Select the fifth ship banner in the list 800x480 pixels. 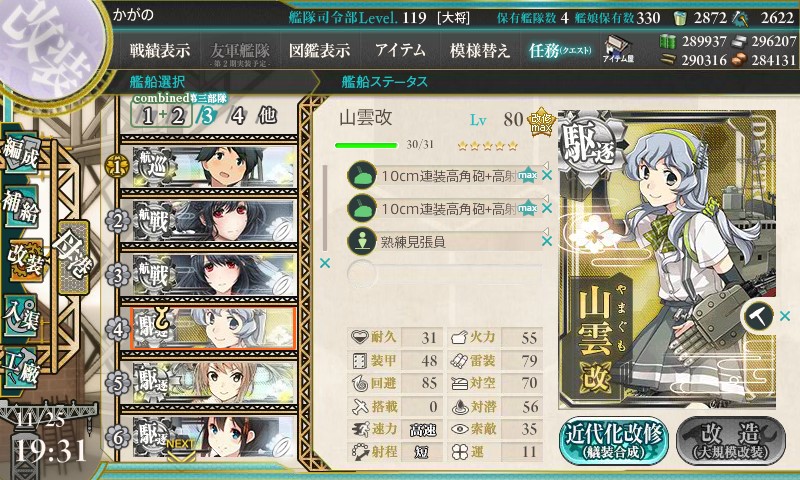tap(209, 383)
